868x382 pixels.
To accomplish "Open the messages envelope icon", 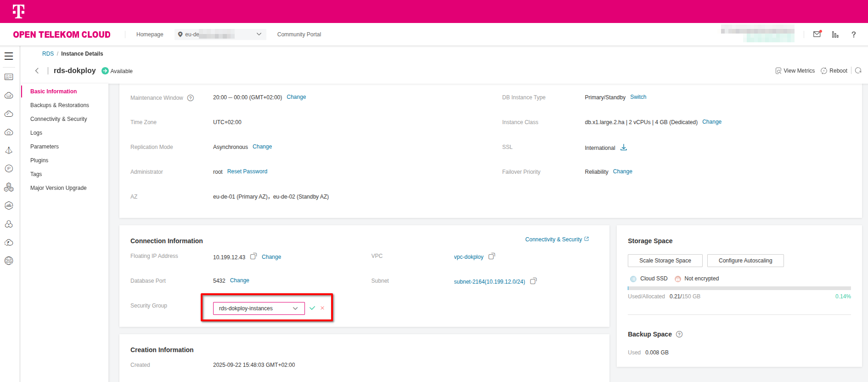I will point(817,34).
